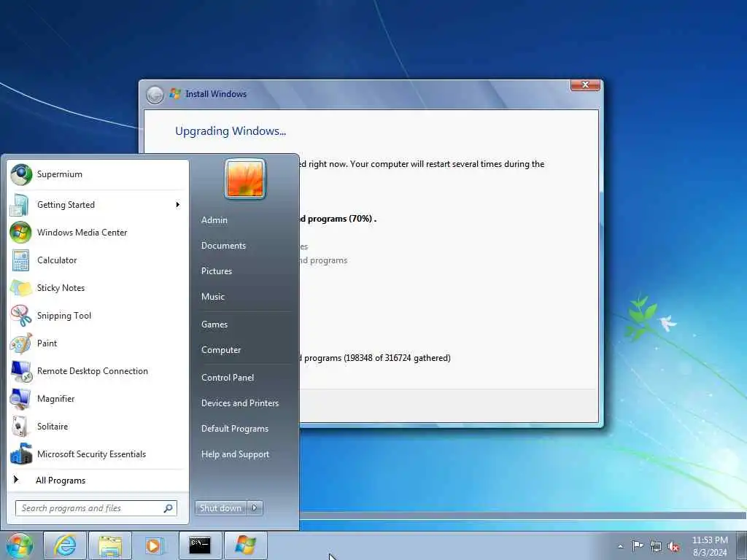
Task: Launch Windows Media Center icon
Action: 20,233
